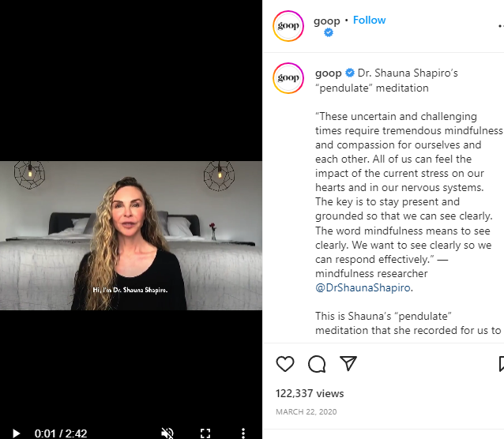Open goop profile picture in the header
The image size is (504, 439).
tap(288, 26)
